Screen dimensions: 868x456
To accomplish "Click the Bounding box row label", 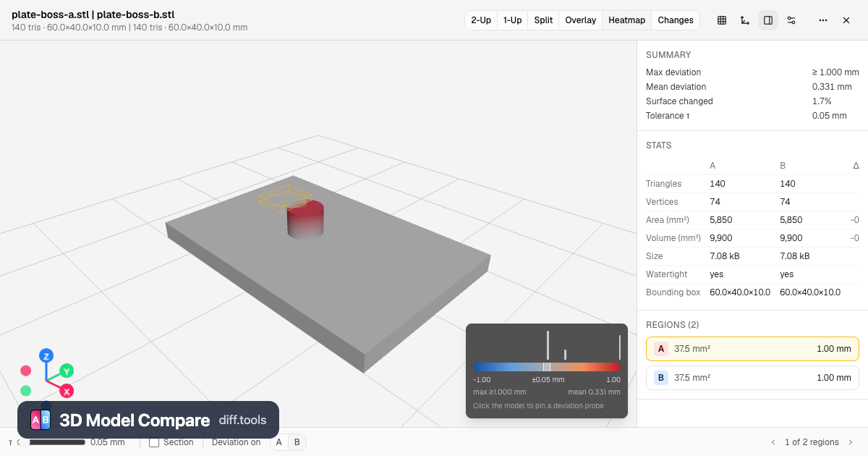I will click(673, 292).
